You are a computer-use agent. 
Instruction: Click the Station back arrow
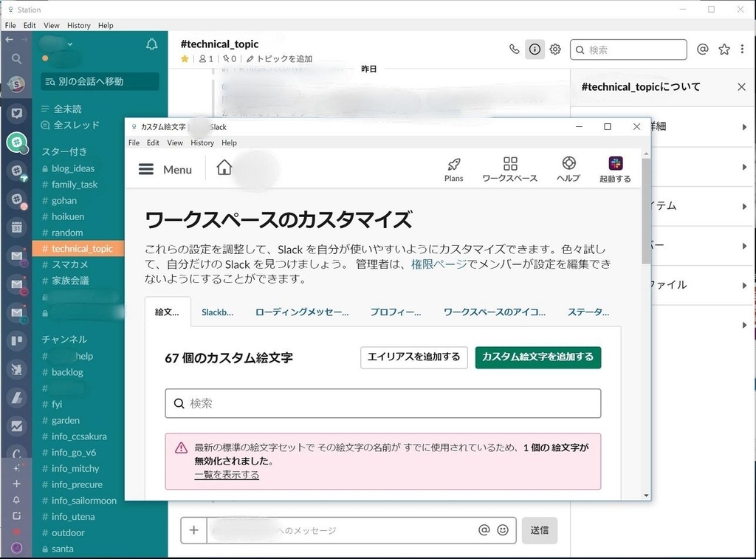9,39
